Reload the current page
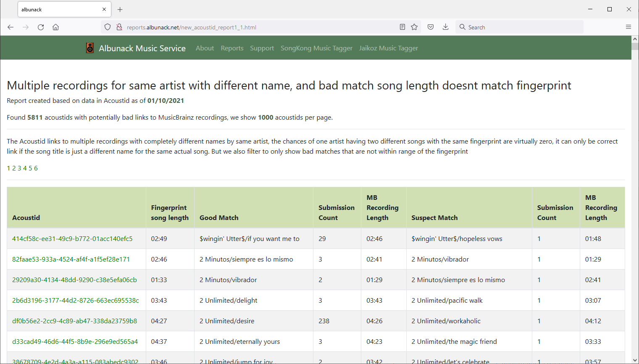 click(x=41, y=27)
